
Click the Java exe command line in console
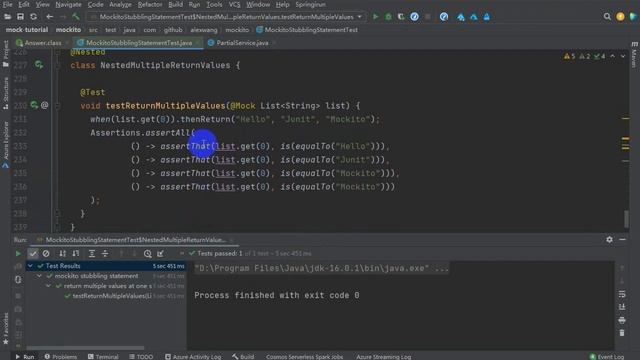[x=322, y=268]
